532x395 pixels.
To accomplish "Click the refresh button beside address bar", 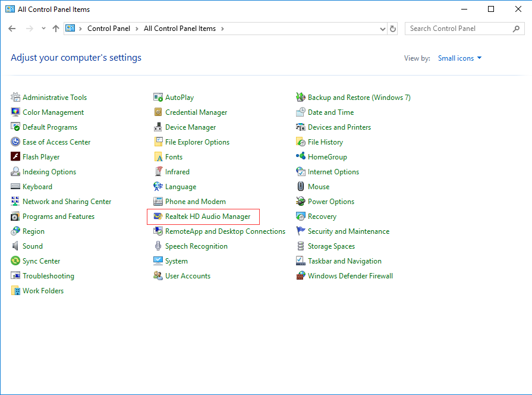I will [x=393, y=29].
